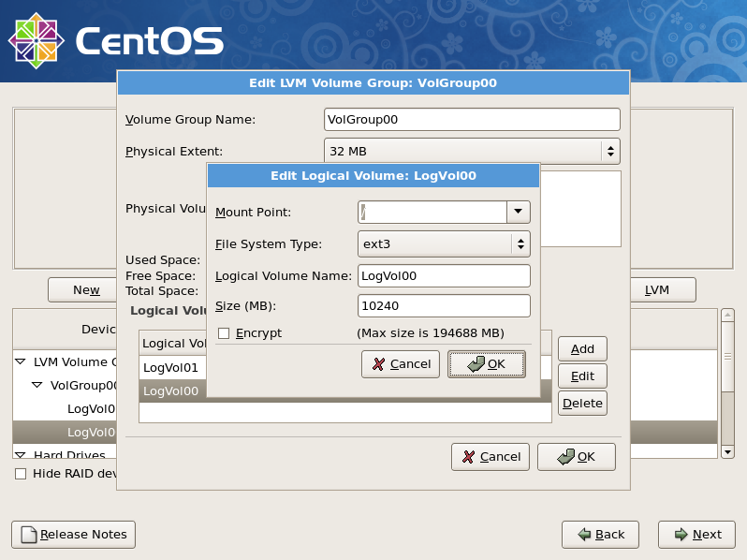
Task: Select LogVol00 row in logical volumes list
Action: pos(173,391)
